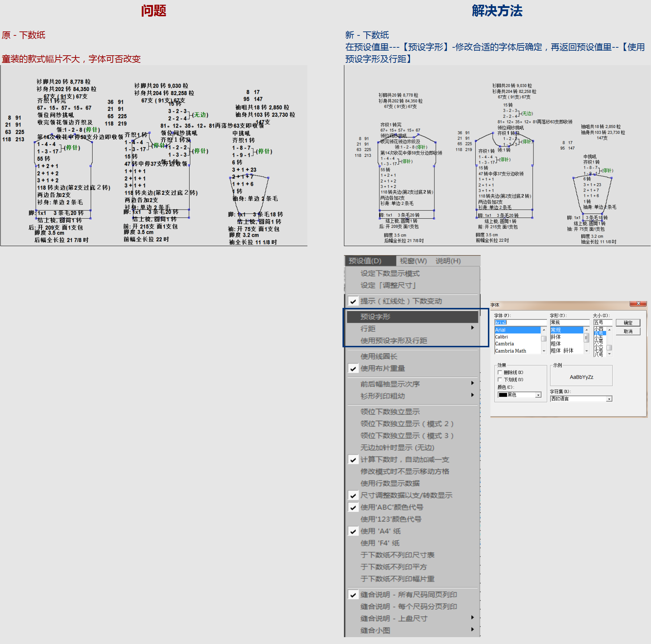The image size is (651, 644).
Task: Select Calibri in the font list
Action: tap(501, 337)
